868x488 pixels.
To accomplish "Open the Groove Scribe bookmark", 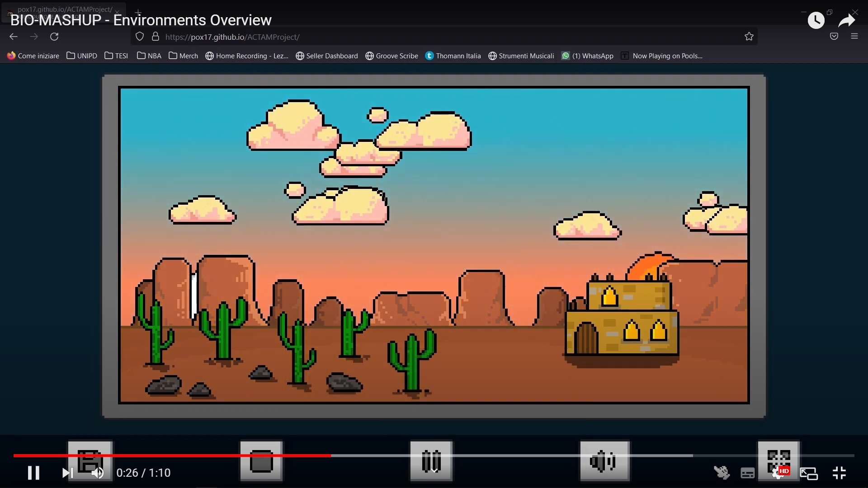I will (x=392, y=56).
